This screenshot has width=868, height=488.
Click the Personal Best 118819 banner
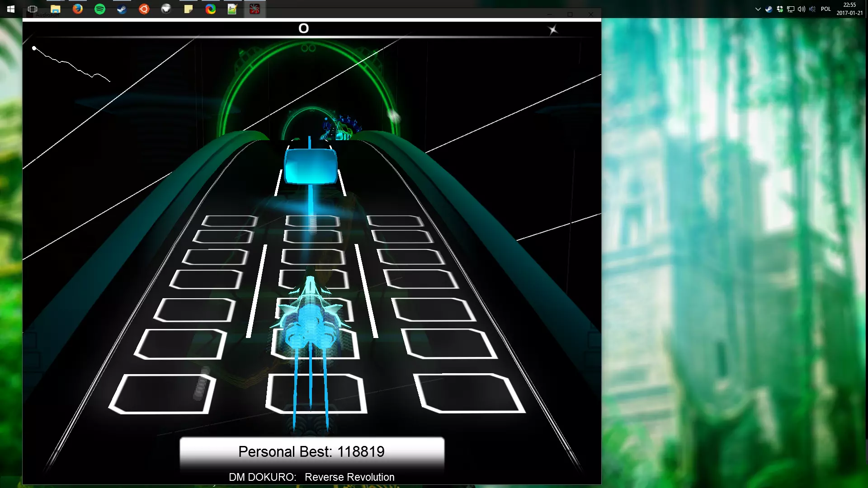pyautogui.click(x=312, y=451)
